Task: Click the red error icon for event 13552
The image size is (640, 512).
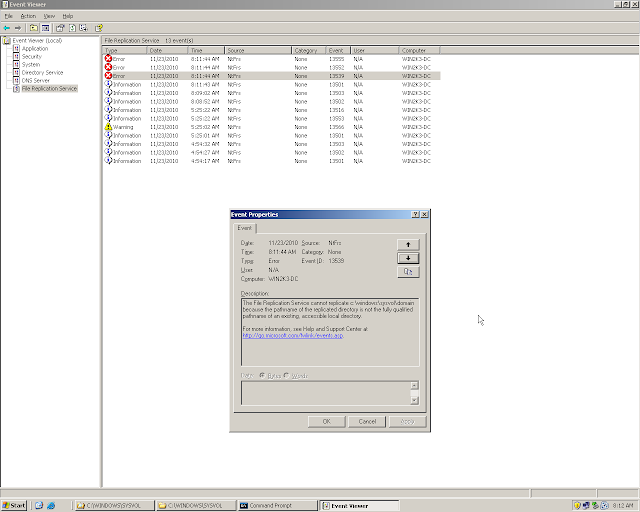Action: (109, 67)
